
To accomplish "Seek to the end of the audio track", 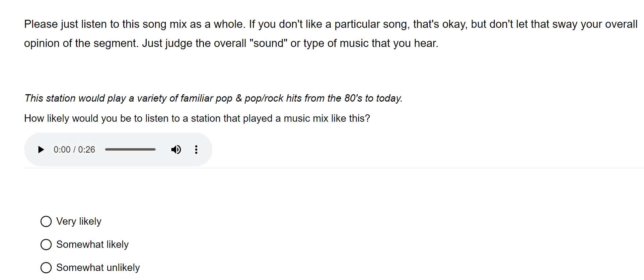I will click(155, 150).
